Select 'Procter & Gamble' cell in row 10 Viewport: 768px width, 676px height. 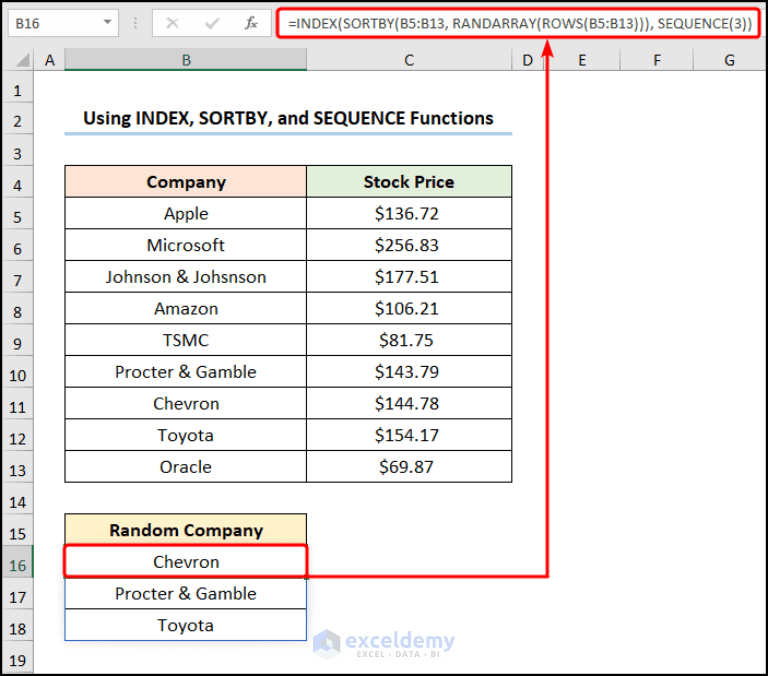click(186, 372)
